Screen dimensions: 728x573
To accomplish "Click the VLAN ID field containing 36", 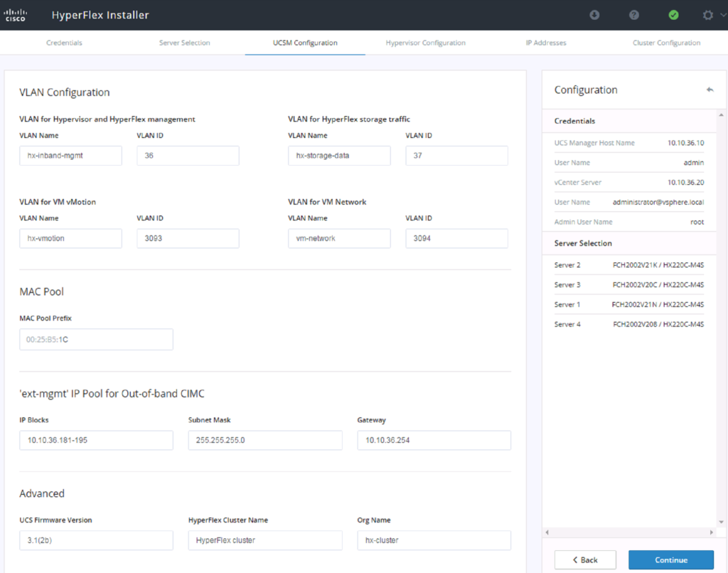I will pos(188,156).
